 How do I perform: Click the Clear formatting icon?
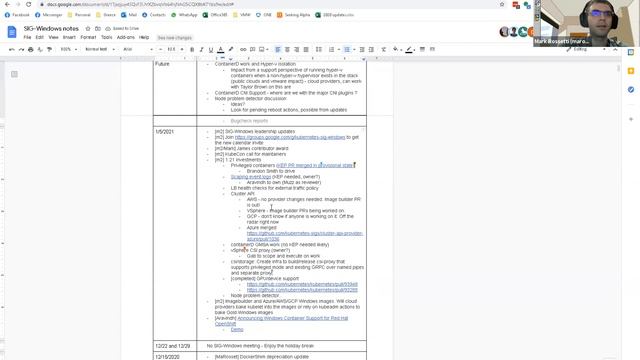pos(384,49)
